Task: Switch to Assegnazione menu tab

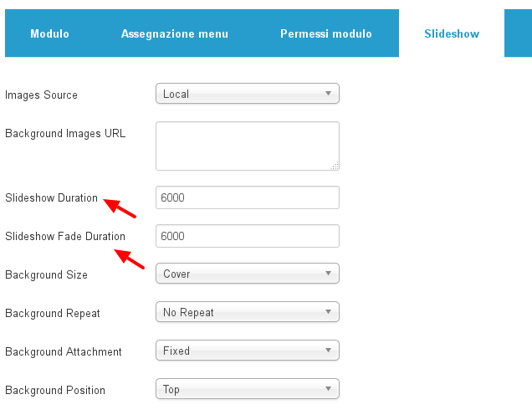Action: (175, 33)
